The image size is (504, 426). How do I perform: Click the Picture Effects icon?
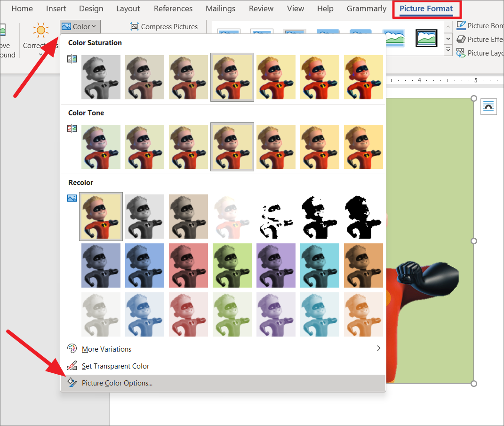(461, 39)
